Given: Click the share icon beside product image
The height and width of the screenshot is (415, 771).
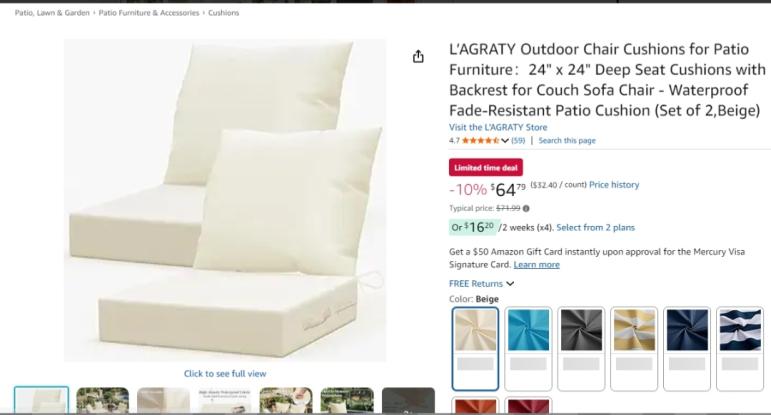Looking at the screenshot, I should [418, 57].
